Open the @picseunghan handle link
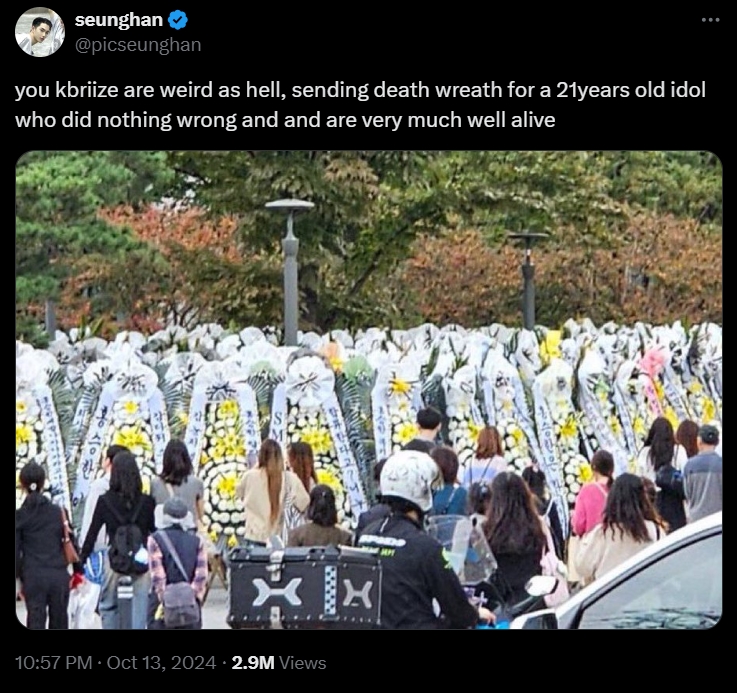 (138, 45)
